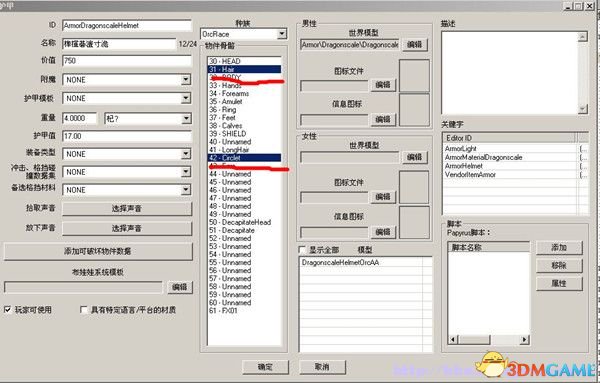Click the ID field containing ArmorDragonscaleHelmet
Viewport: 600px width, 383px height.
tap(127, 26)
